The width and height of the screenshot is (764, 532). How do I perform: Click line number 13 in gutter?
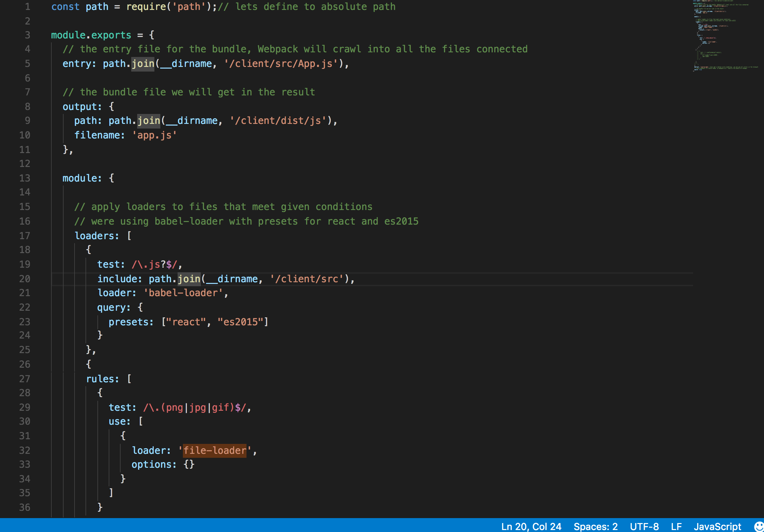pyautogui.click(x=25, y=178)
